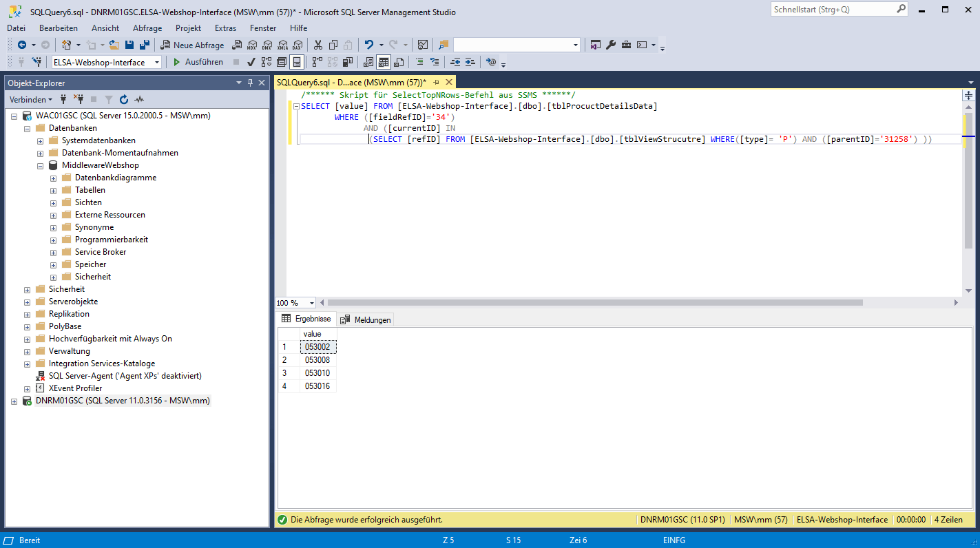Click the Save All disks icon
This screenshot has width=980, height=548.
pos(144,45)
